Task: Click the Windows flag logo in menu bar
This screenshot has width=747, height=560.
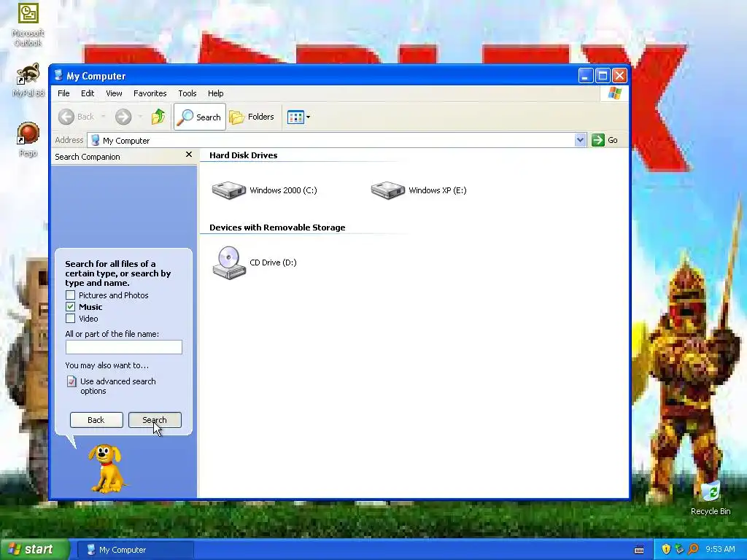Action: point(614,93)
